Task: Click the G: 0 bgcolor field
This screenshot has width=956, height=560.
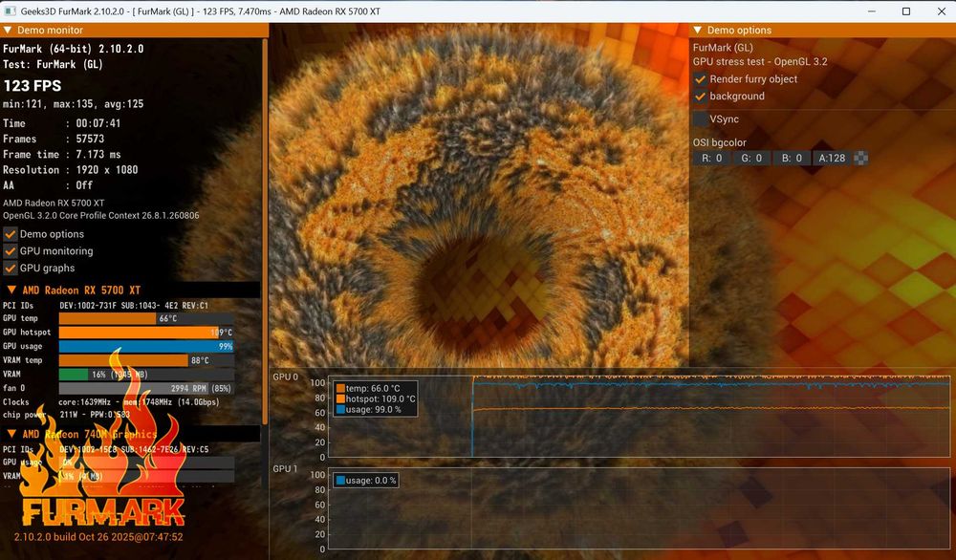Action: [751, 159]
